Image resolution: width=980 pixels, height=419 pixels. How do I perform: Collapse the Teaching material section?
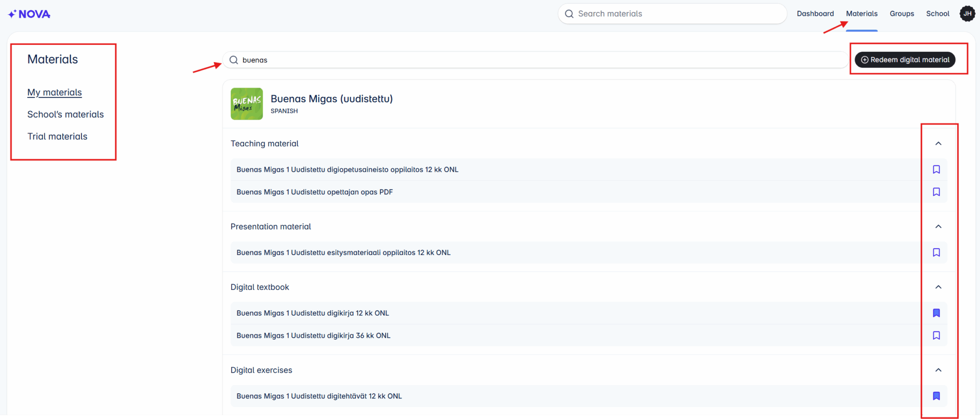pos(938,143)
